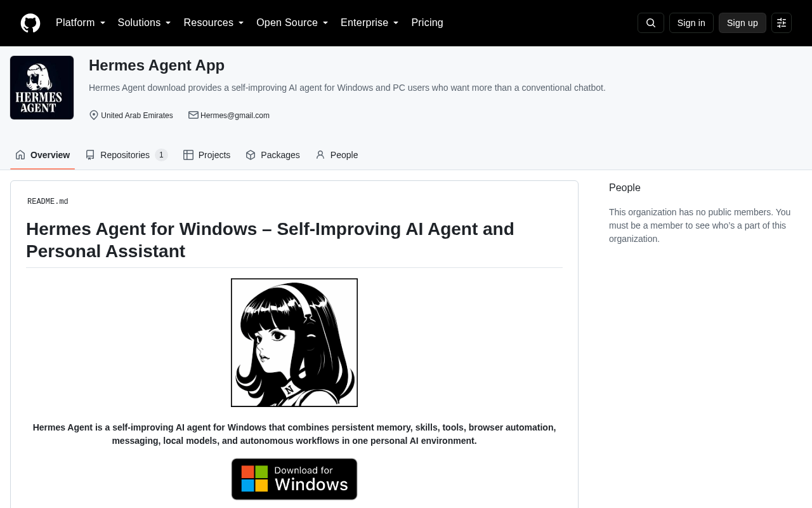Switch to the Repositories tab
The image size is (812, 508).
coord(126,155)
